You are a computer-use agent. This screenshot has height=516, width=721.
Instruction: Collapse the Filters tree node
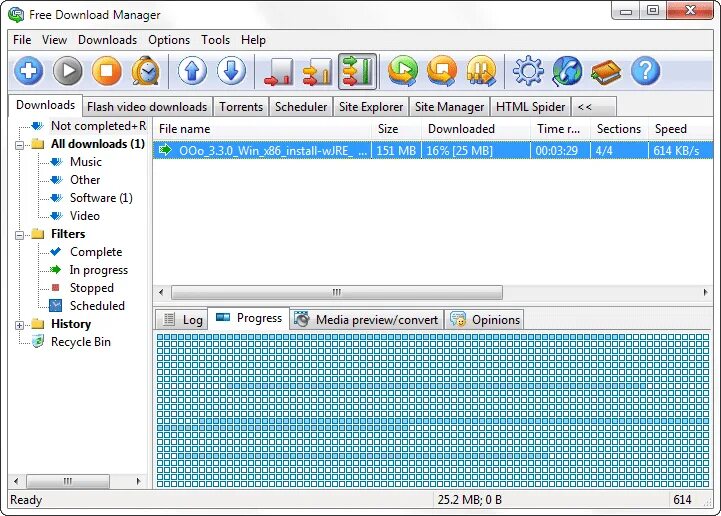click(19, 235)
